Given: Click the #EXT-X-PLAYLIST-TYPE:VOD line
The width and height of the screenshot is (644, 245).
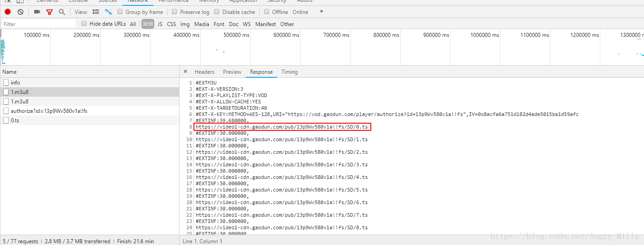Looking at the screenshot, I should pos(231,96).
